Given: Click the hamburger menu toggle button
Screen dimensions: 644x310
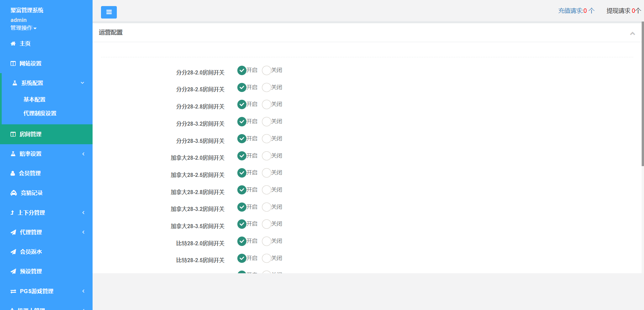Looking at the screenshot, I should point(109,12).
